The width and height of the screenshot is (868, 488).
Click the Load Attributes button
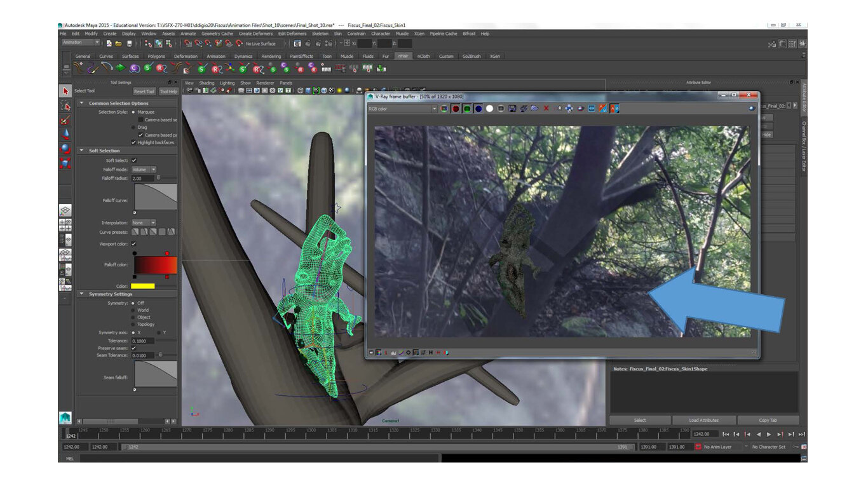[704, 420]
